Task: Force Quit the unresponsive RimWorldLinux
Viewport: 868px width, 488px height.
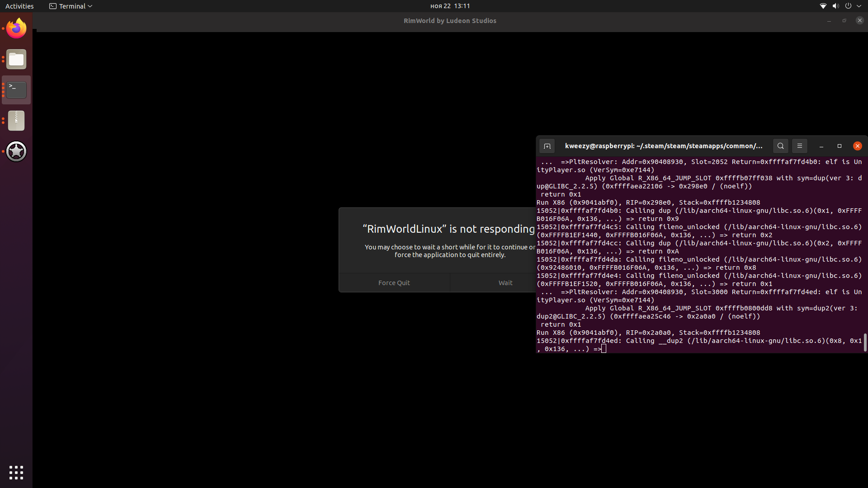Action: (x=394, y=282)
